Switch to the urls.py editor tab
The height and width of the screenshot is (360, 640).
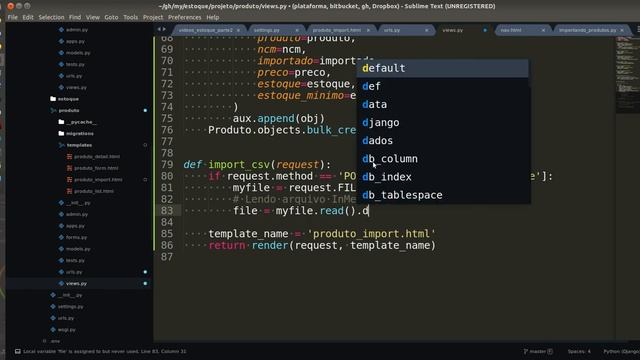pyautogui.click(x=392, y=30)
